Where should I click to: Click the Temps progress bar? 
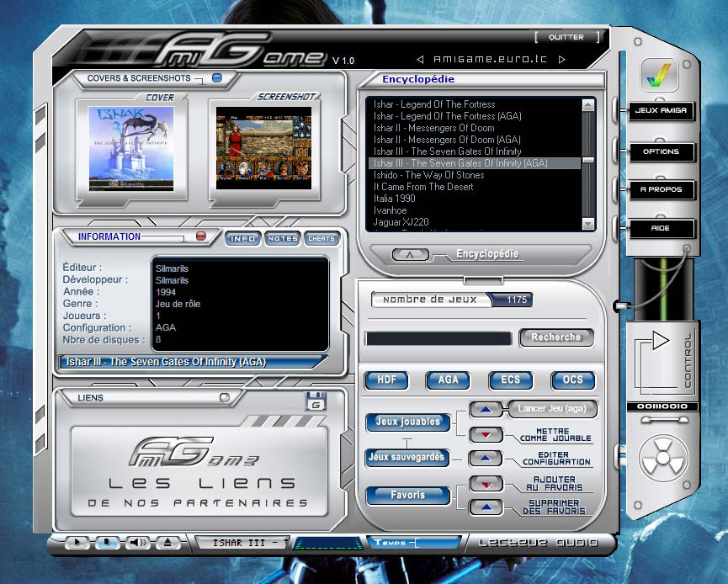pos(414,542)
